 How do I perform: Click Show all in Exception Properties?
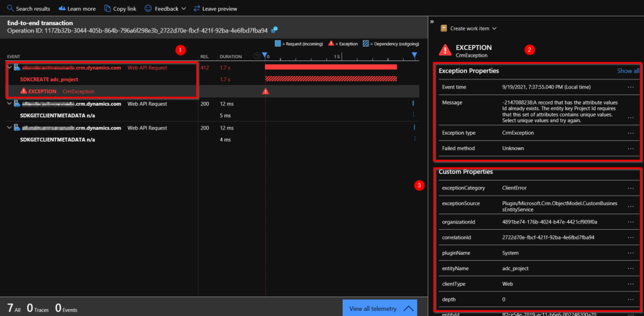point(628,71)
